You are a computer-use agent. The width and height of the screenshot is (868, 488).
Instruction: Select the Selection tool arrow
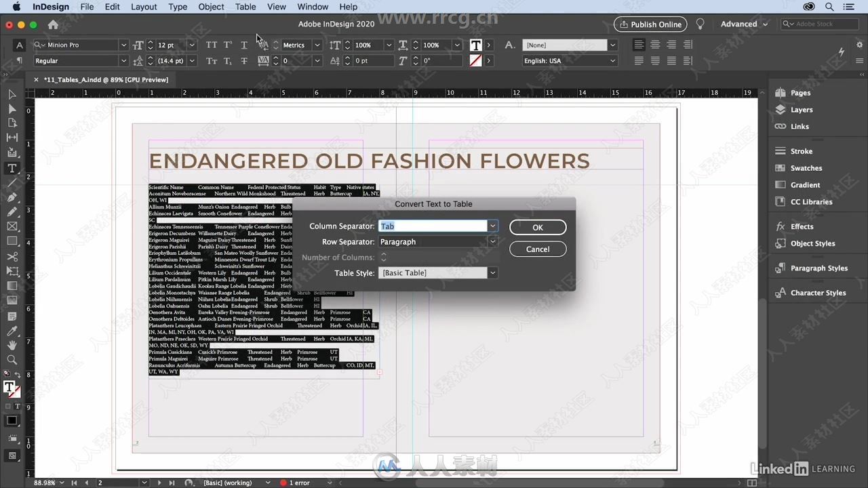(12, 94)
